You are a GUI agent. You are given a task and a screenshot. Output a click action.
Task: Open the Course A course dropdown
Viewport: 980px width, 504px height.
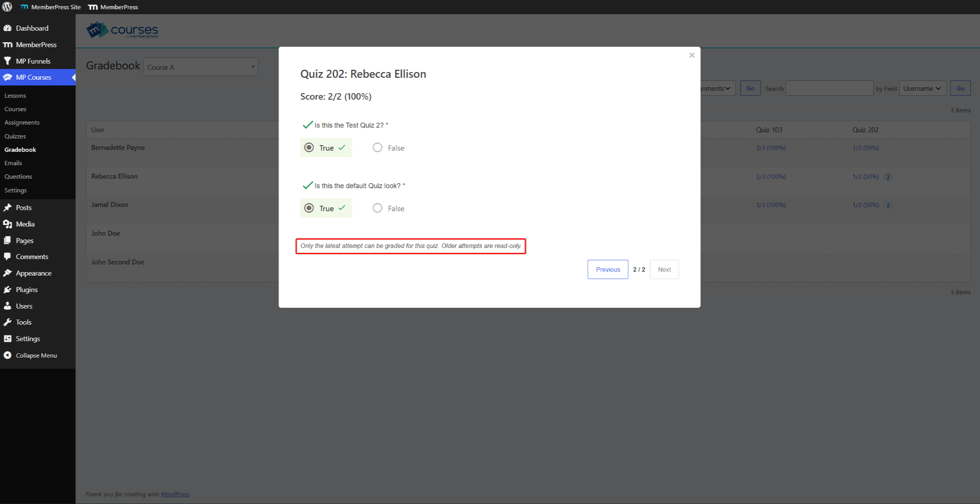(201, 67)
